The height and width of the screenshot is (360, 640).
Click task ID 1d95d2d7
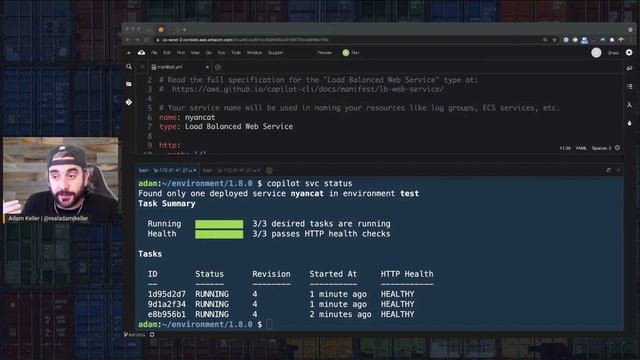(x=167, y=294)
